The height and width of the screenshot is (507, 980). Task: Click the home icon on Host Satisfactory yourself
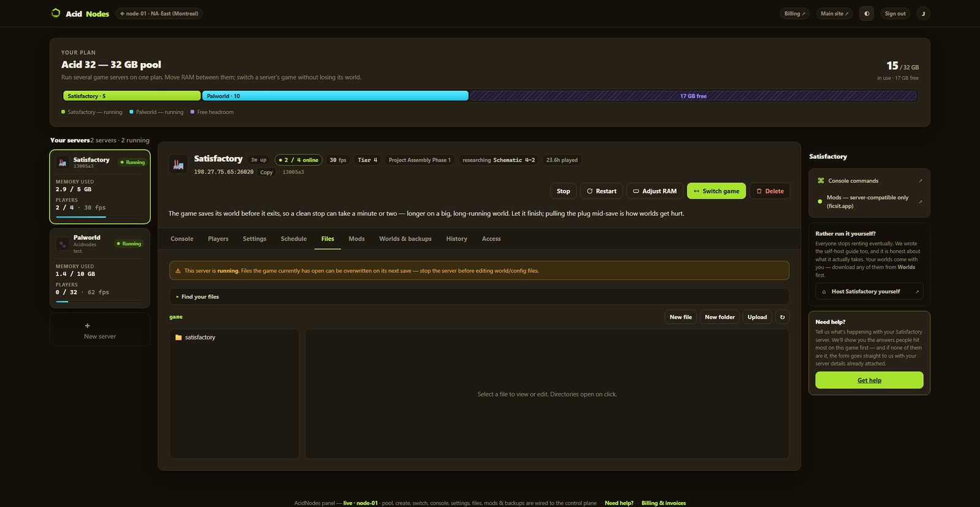pyautogui.click(x=824, y=292)
